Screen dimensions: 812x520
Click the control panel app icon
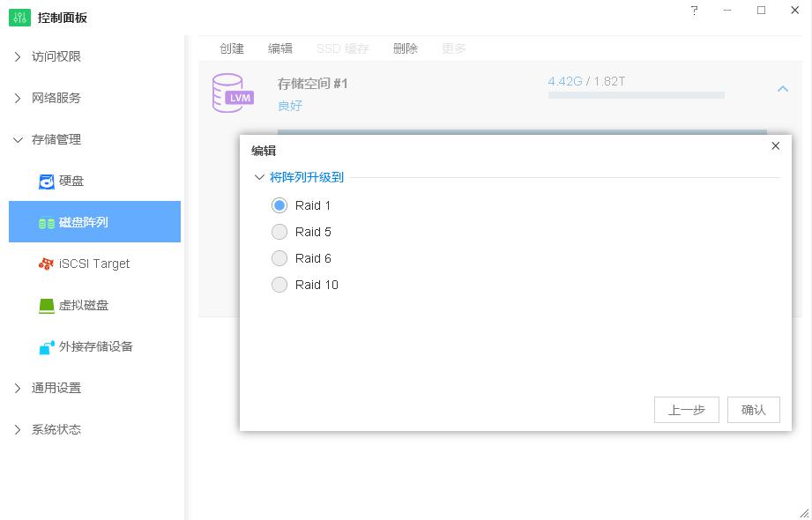pyautogui.click(x=19, y=18)
